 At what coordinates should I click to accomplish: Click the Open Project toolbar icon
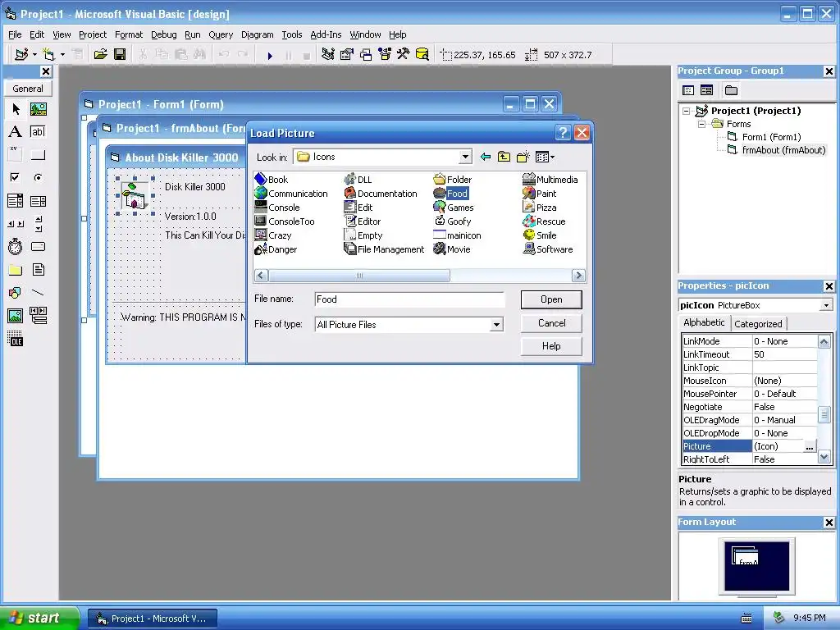pos(100,55)
